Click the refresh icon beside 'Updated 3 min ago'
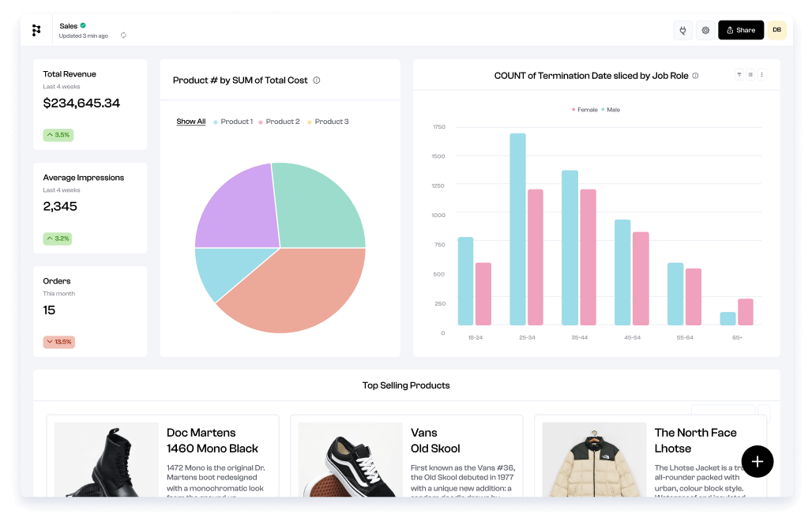The width and height of the screenshot is (812, 522). [123, 36]
